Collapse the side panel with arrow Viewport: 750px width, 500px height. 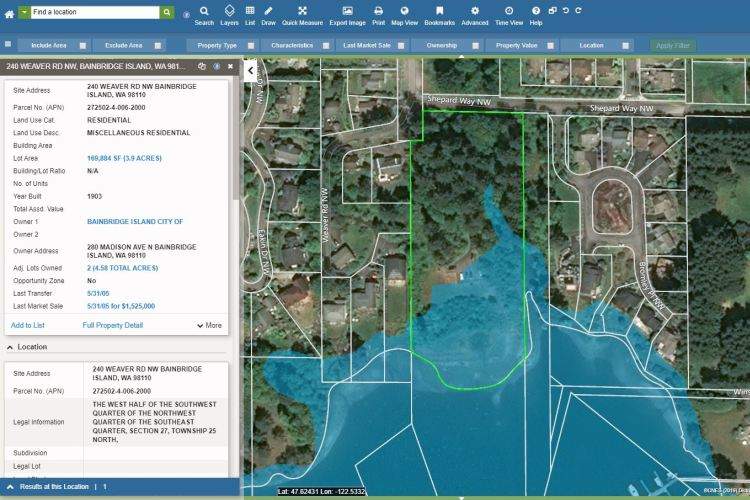coord(251,71)
